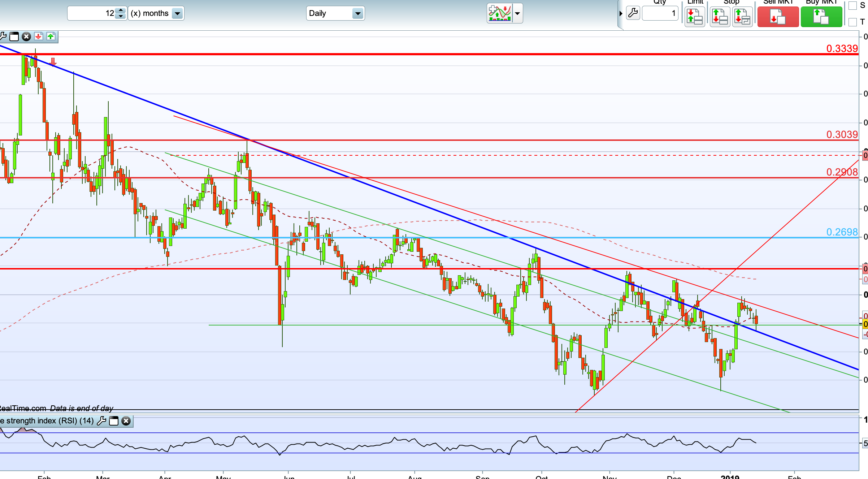Click the first Stop order icon
The height and width of the screenshot is (479, 868).
(720, 17)
